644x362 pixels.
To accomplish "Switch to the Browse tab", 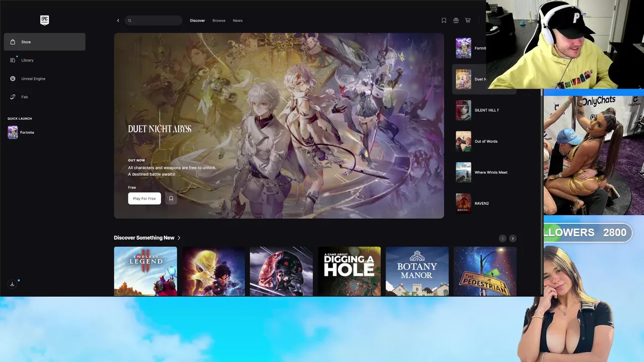I will click(x=219, y=21).
